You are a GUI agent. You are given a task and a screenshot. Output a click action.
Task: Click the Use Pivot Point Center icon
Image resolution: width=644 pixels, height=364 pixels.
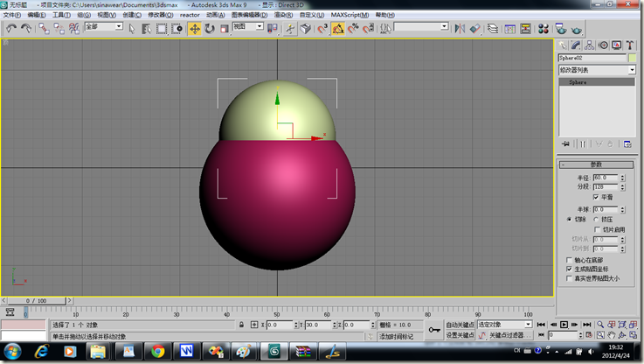[x=272, y=29]
